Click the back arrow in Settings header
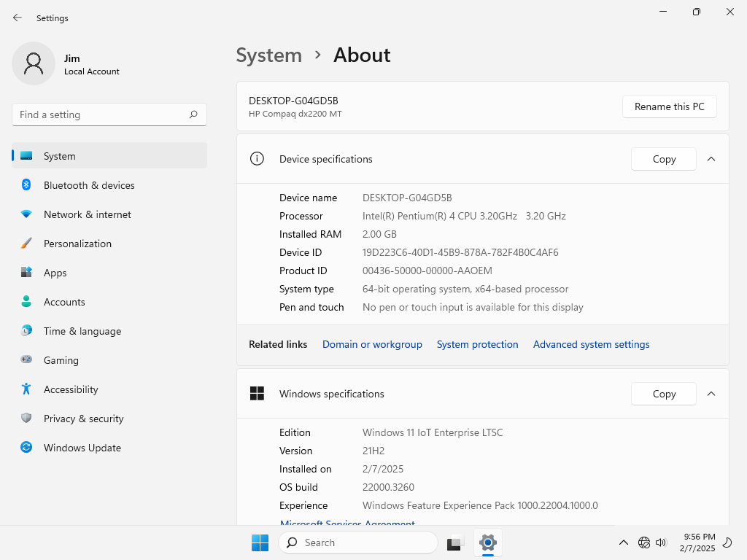Screen dimensions: 747x560 (x=18, y=17)
